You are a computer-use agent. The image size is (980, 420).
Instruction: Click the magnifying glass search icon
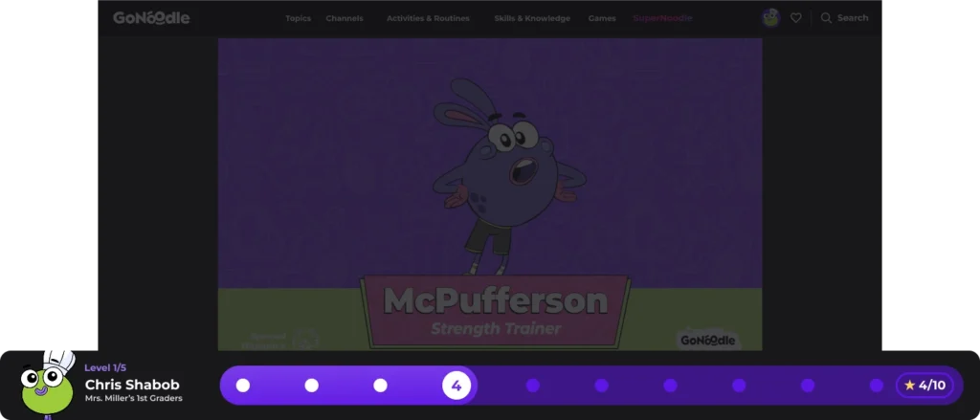(826, 17)
